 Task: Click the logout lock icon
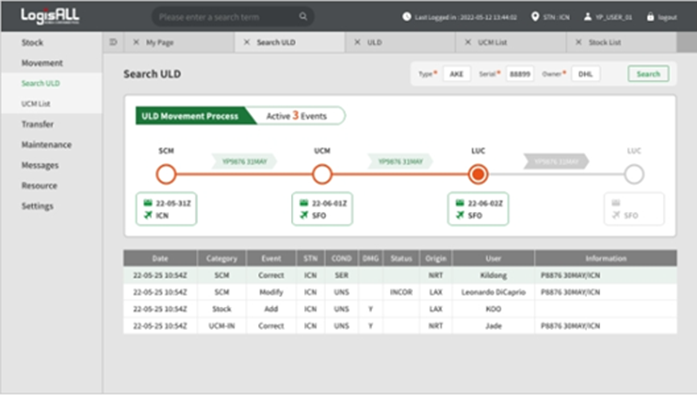[650, 17]
